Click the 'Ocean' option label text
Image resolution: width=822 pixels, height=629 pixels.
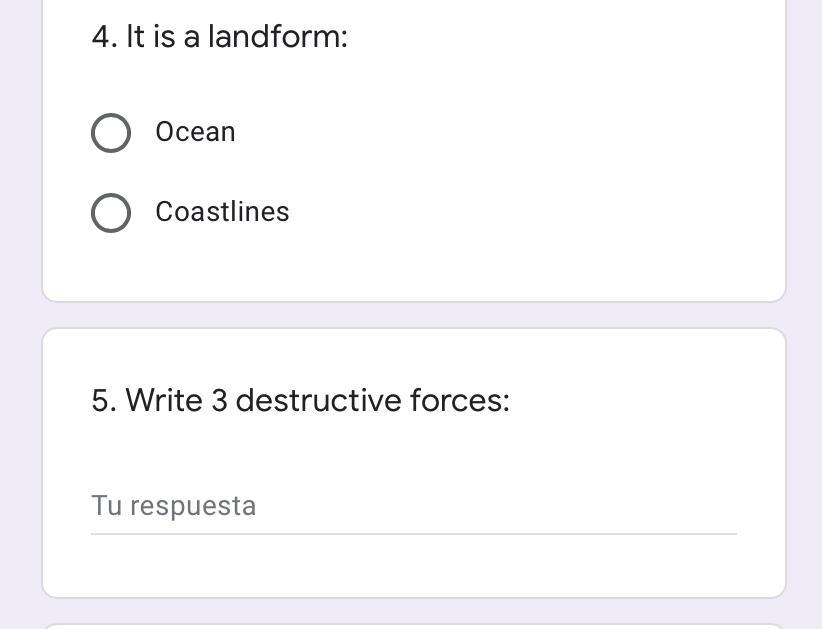pyautogui.click(x=195, y=132)
